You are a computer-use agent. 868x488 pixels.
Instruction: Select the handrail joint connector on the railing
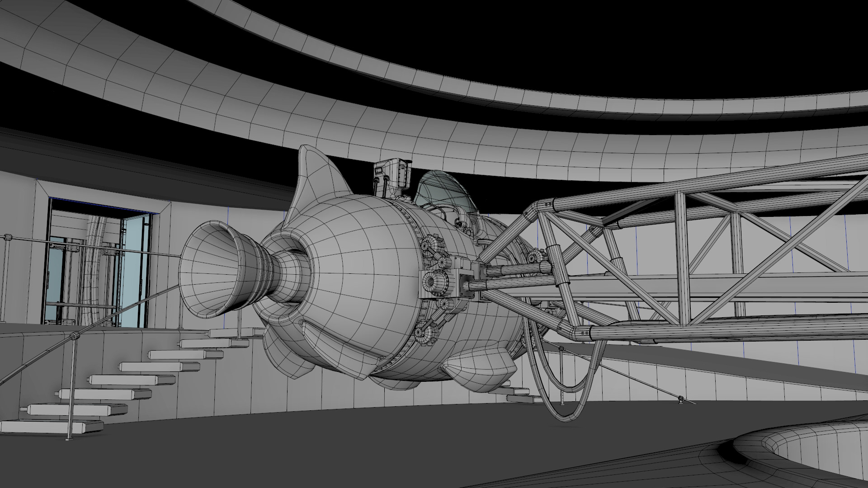75,336
